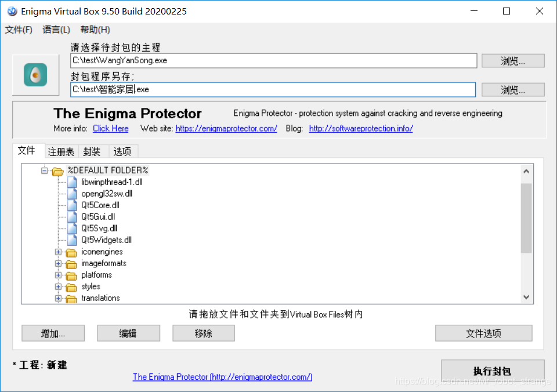The height and width of the screenshot is (392, 557).
Task: Open the 文件(F) menu
Action: (19, 30)
